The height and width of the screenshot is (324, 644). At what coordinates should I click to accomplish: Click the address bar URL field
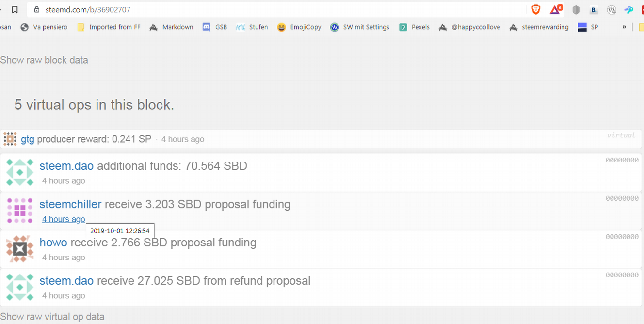(242, 10)
